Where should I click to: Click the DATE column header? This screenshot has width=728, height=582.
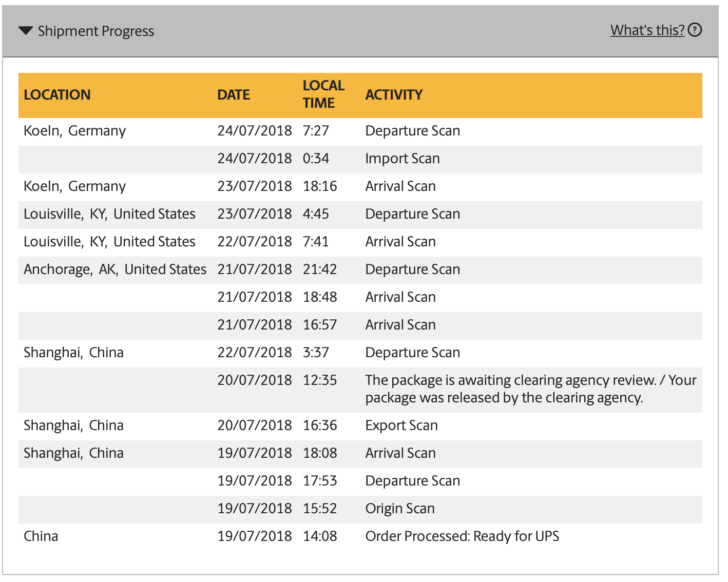234,95
